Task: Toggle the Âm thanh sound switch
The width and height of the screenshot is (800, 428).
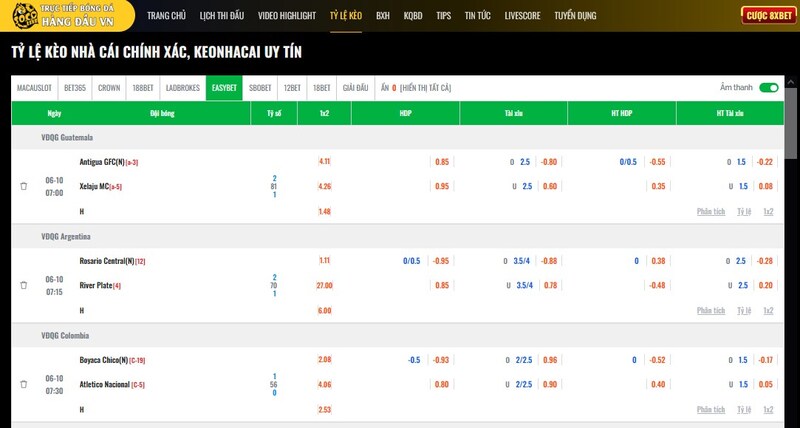Action: pyautogui.click(x=768, y=88)
